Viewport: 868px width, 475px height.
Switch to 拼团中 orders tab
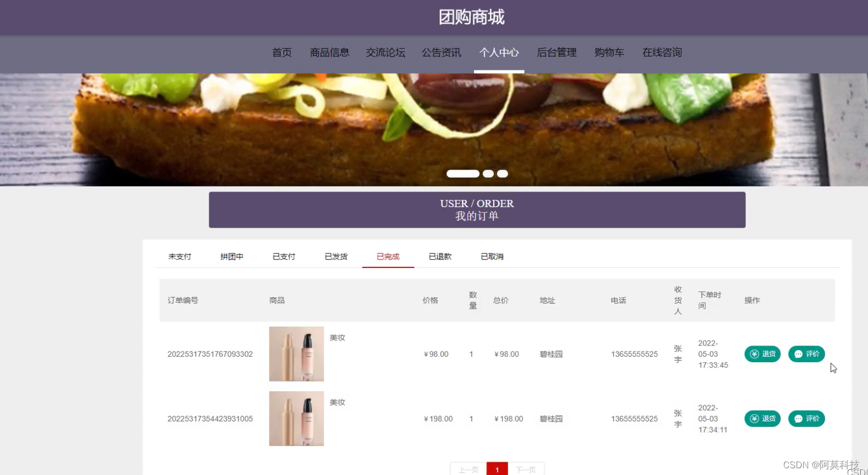(232, 257)
